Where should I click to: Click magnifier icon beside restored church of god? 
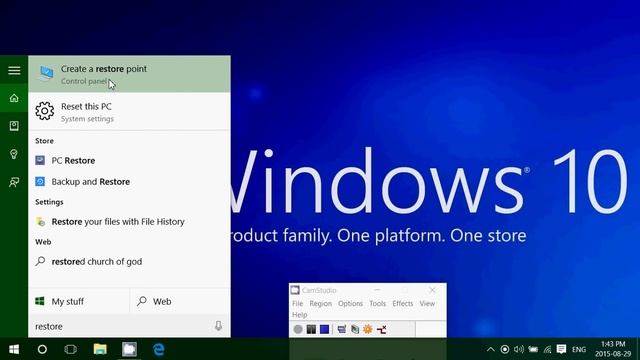click(x=40, y=261)
